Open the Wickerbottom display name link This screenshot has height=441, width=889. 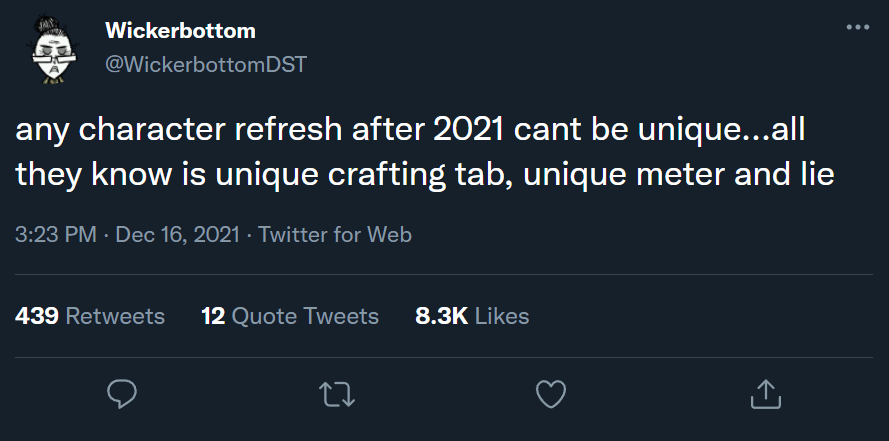point(180,31)
